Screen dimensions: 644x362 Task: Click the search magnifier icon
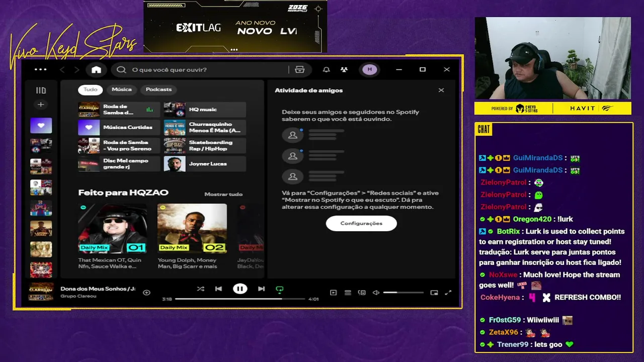coord(121,70)
